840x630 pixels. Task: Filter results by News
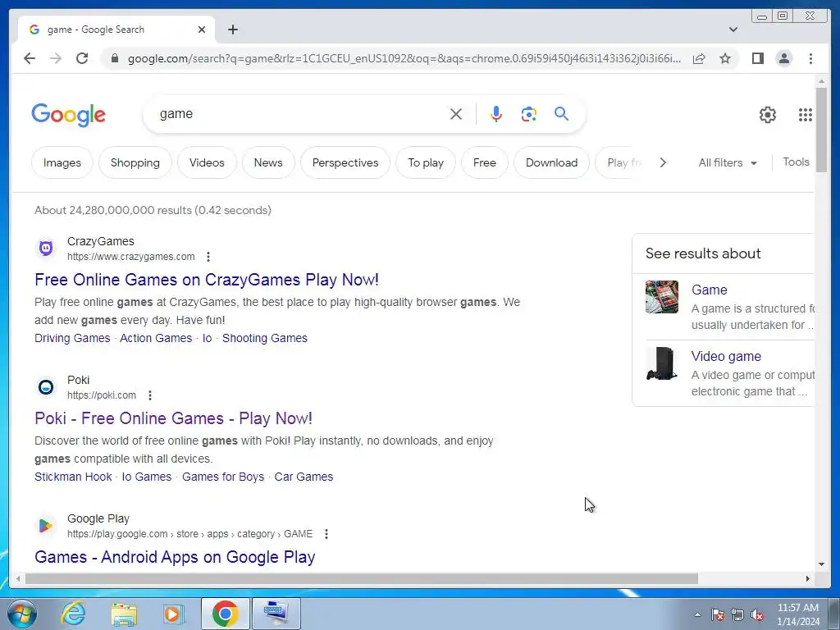[268, 162]
